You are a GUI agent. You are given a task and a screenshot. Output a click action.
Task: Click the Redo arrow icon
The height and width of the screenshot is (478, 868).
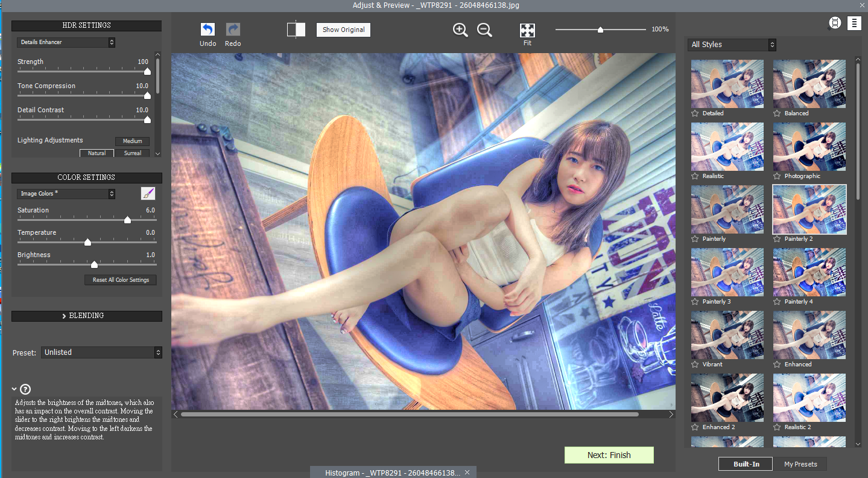(233, 30)
